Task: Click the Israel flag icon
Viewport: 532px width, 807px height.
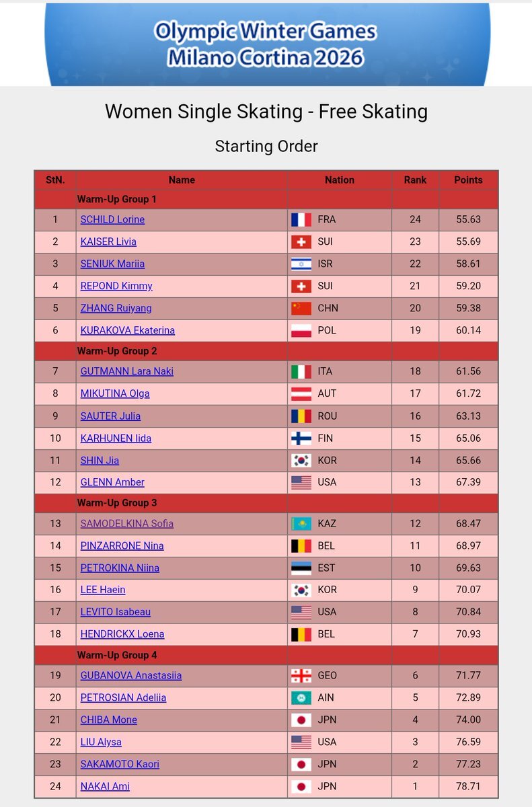Action: pyautogui.click(x=301, y=264)
